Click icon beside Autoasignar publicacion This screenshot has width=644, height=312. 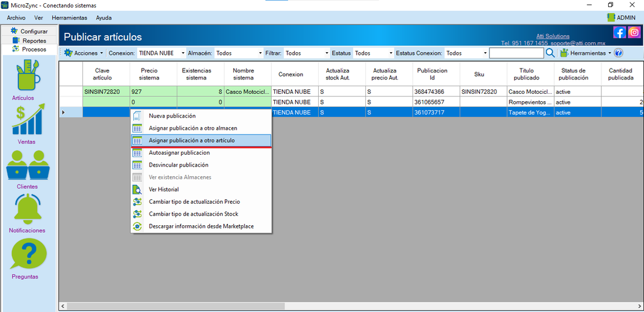coord(137,153)
